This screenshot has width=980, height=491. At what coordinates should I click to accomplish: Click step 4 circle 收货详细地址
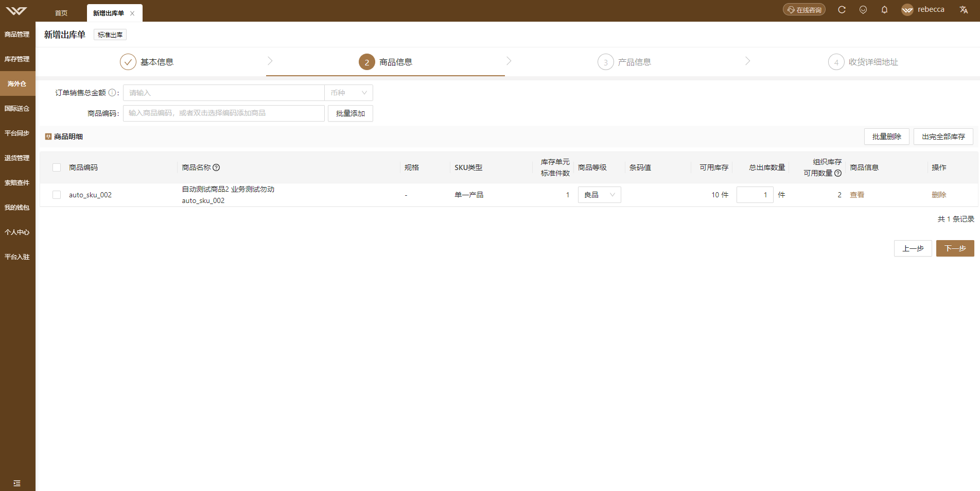point(836,62)
